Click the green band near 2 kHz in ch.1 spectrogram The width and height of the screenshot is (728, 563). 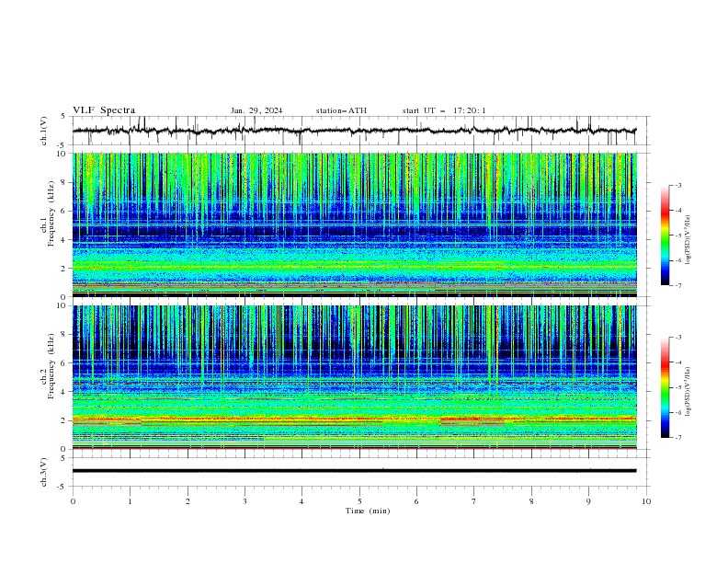[x=354, y=266]
